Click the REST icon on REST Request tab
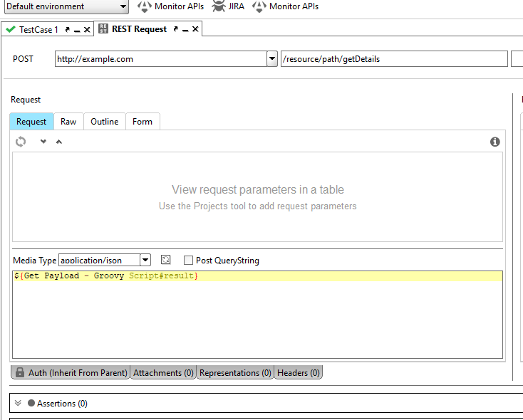Image resolution: width=523 pixels, height=420 pixels. point(103,28)
